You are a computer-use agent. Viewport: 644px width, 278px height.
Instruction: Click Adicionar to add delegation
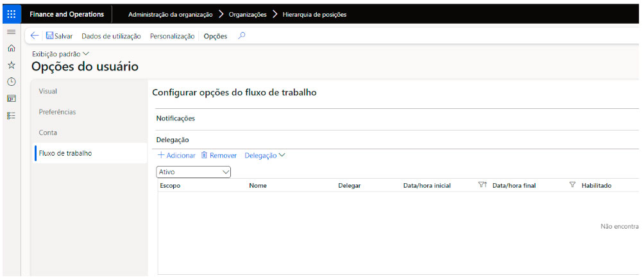(176, 156)
